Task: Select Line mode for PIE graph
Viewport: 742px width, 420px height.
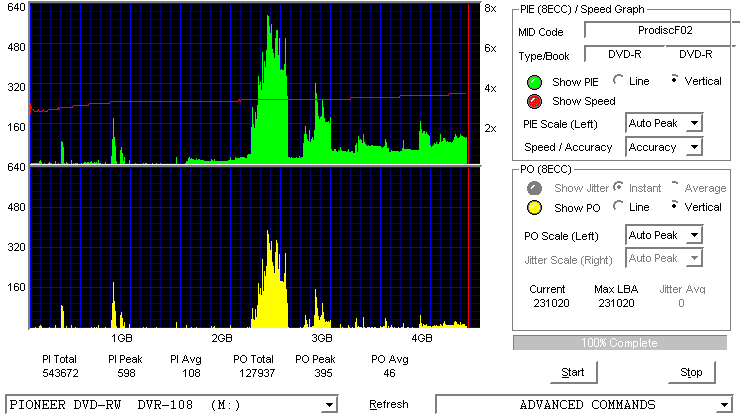Action: tap(618, 80)
